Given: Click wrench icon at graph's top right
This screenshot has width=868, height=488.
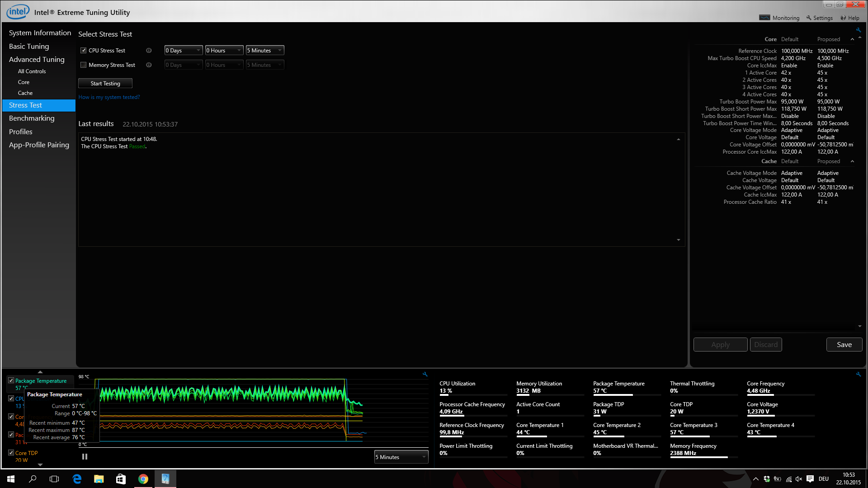Looking at the screenshot, I should (x=425, y=374).
